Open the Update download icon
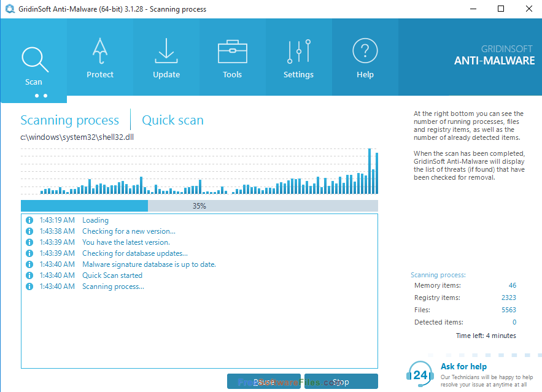542x392 pixels. [166, 51]
